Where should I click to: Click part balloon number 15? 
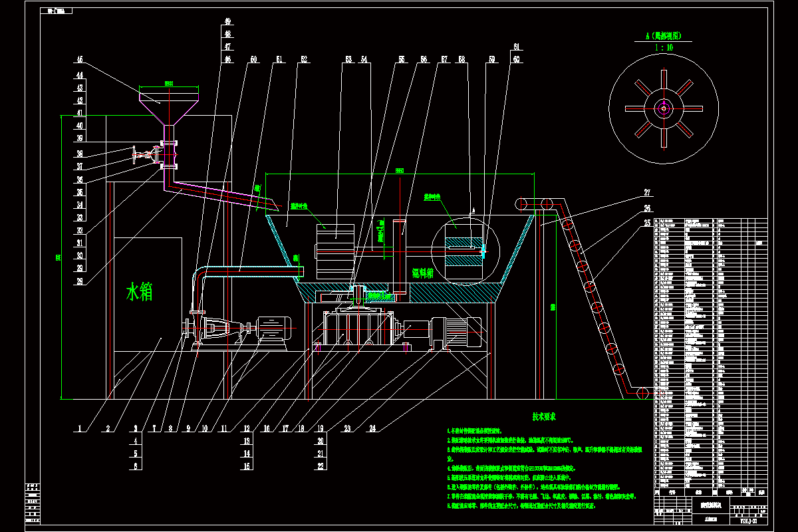click(246, 466)
